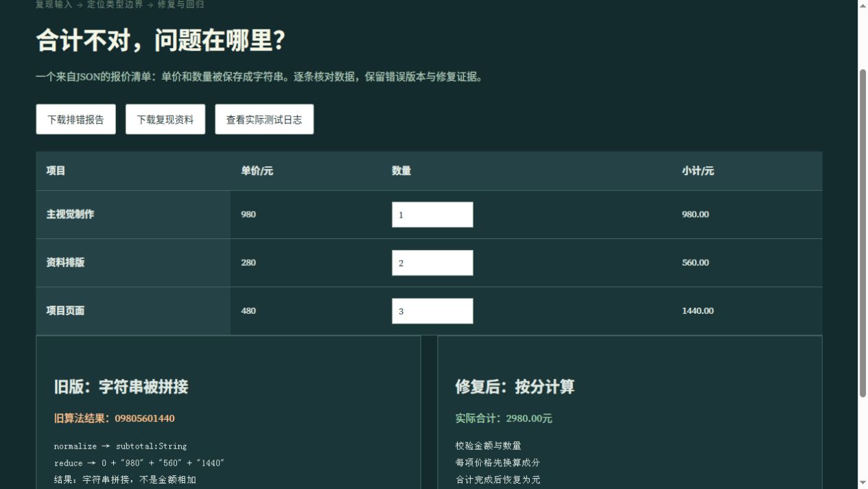This screenshot has width=868, height=489.
Task: Click the 下载排错报告 button
Action: click(75, 120)
